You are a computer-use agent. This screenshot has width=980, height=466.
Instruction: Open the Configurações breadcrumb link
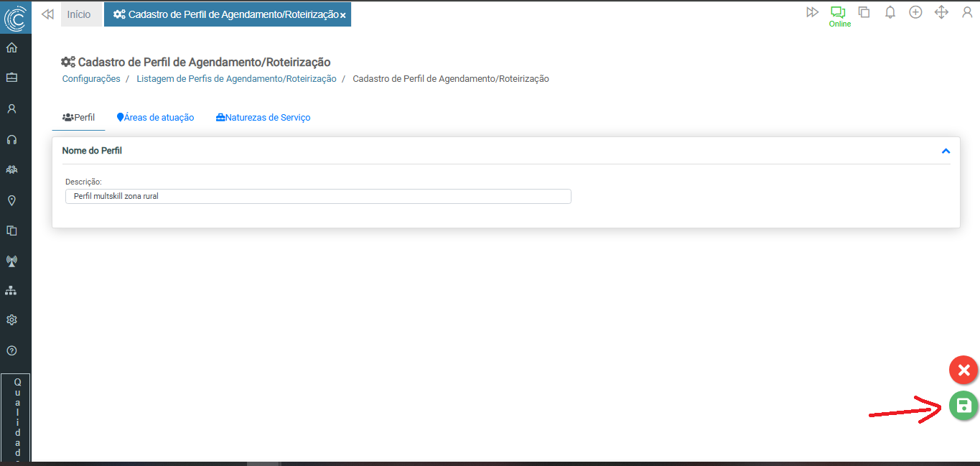tap(91, 79)
